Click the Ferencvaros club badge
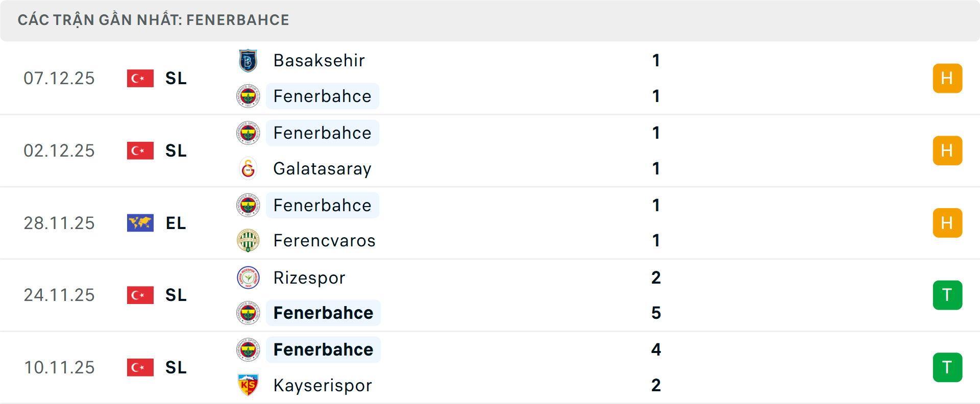Viewport: 980px width, 404px height. [x=248, y=240]
